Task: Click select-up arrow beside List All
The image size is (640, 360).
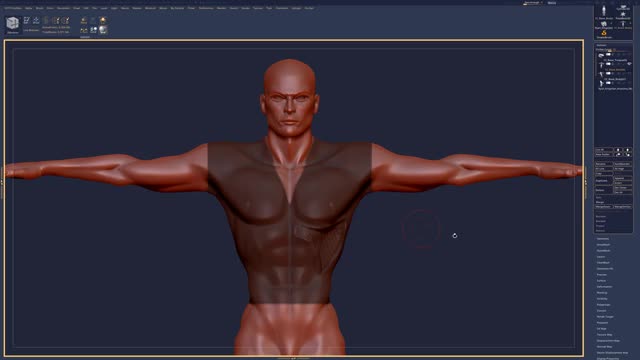Action: click(x=618, y=150)
